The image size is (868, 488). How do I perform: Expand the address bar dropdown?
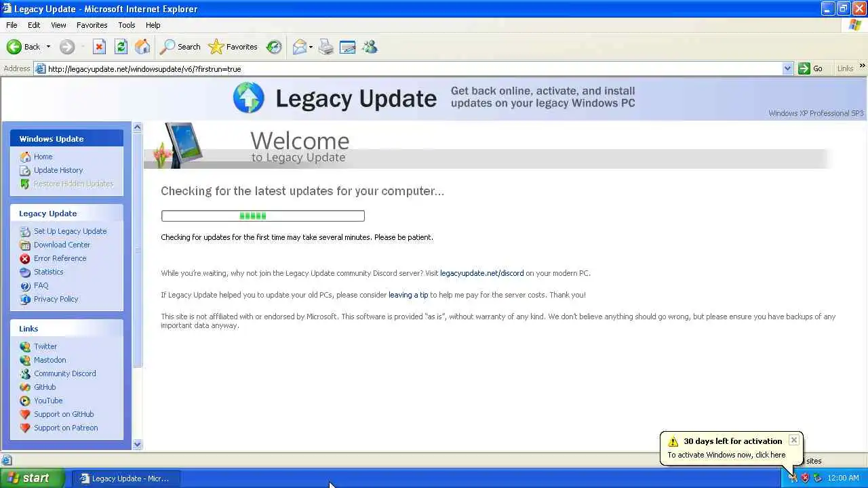pos(787,68)
